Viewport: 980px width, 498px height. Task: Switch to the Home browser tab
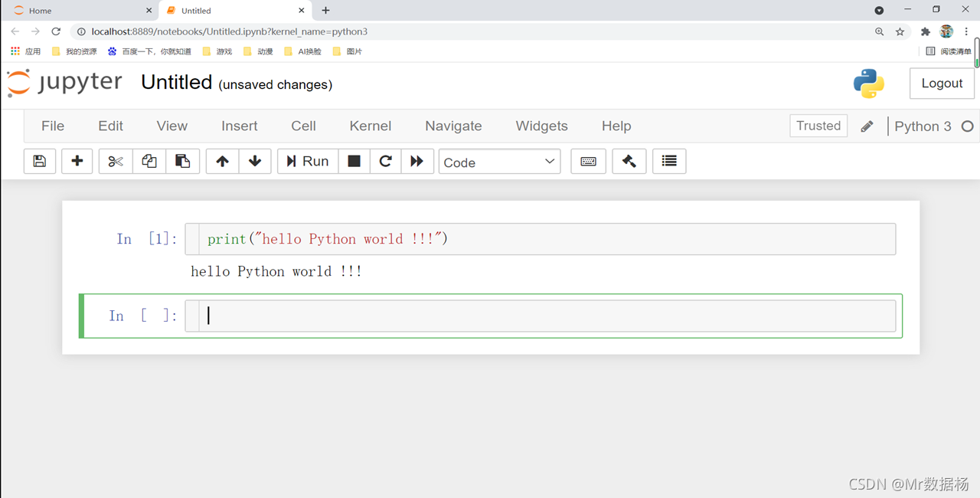(x=80, y=11)
